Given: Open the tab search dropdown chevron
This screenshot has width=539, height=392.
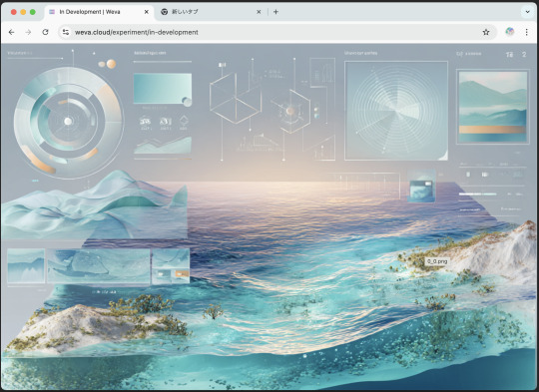Looking at the screenshot, I should pos(527,12).
